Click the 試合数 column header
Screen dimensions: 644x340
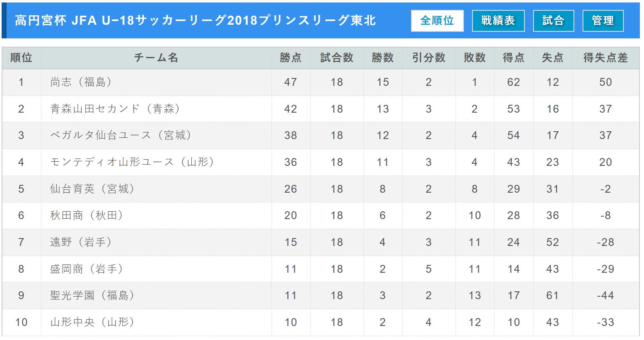pos(336,58)
